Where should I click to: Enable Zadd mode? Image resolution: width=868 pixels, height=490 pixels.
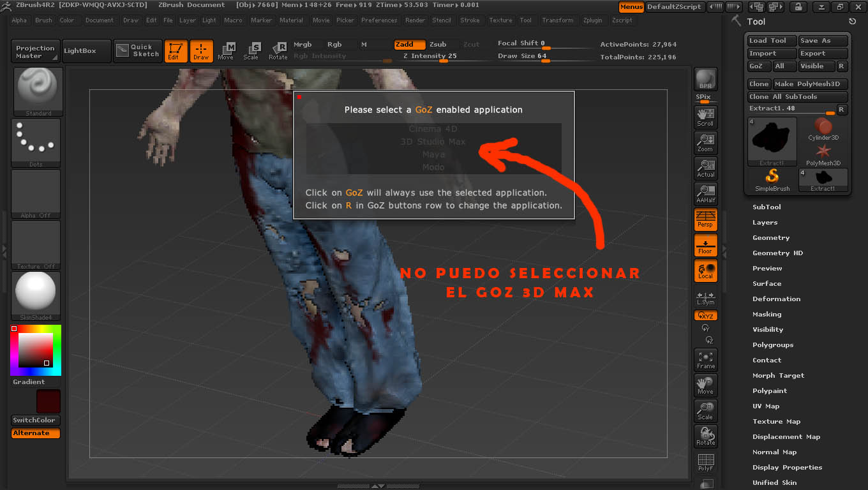[x=409, y=45]
